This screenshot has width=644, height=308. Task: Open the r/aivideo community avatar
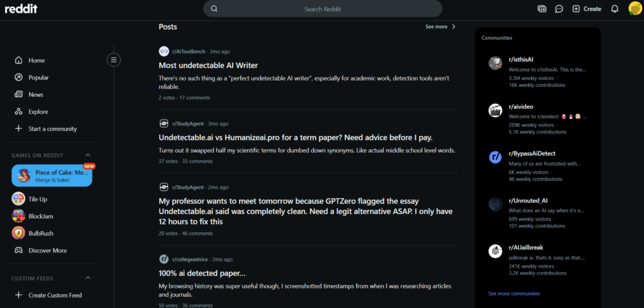[496, 110]
